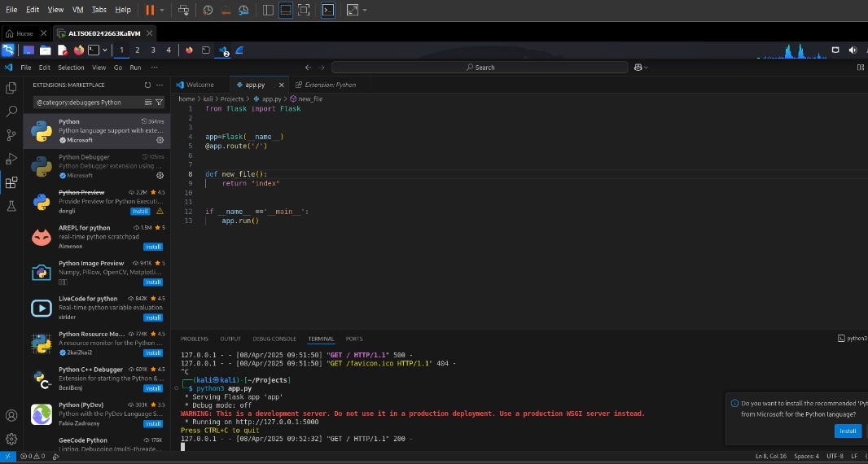Open the dropdown beside VMware pause button

pos(162,10)
